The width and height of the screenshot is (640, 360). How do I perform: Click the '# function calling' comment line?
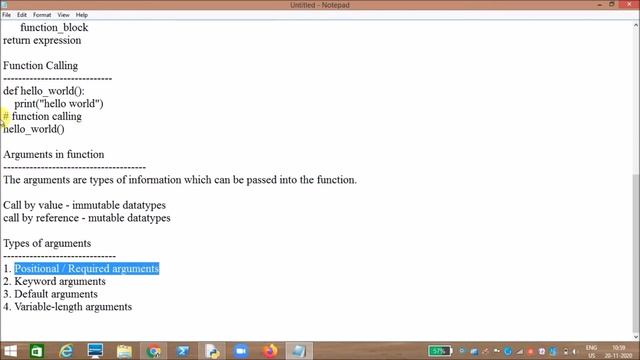(42, 116)
